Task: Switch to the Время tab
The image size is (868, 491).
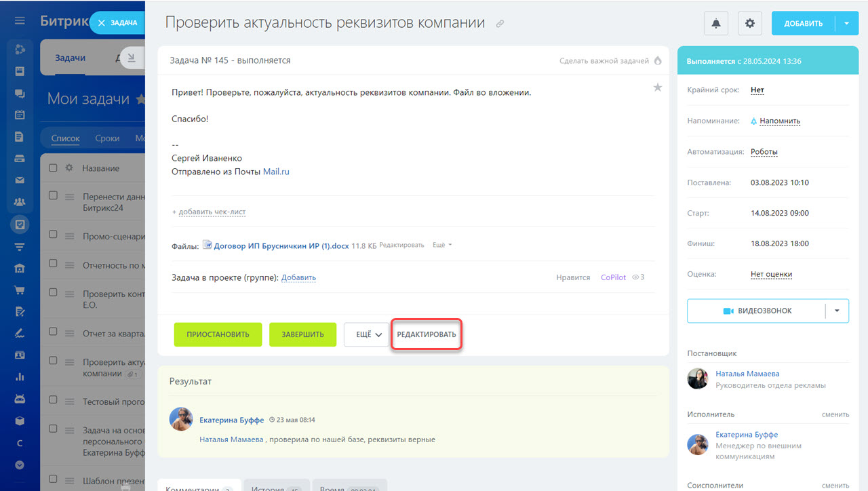Action: click(x=350, y=486)
